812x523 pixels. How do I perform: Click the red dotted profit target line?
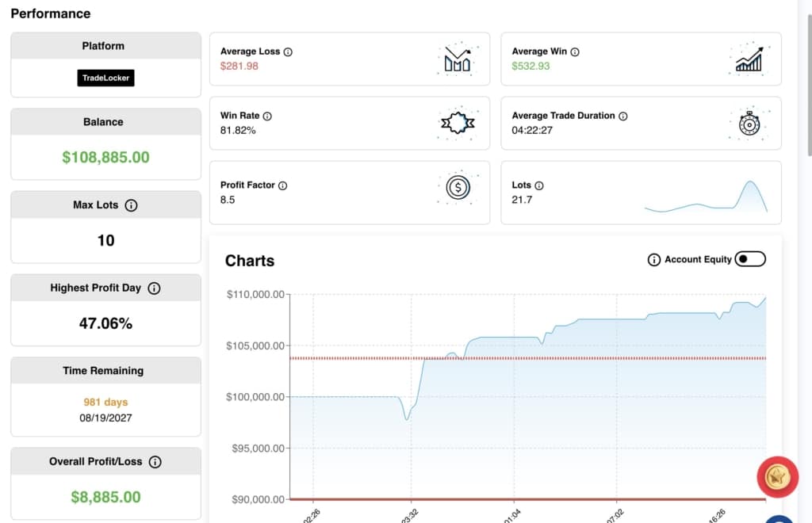tap(527, 358)
